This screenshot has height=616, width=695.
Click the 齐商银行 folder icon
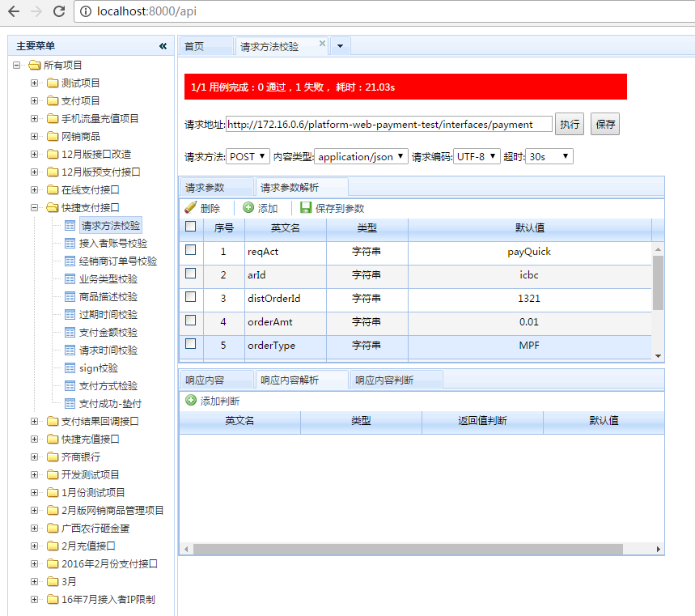[x=53, y=457]
